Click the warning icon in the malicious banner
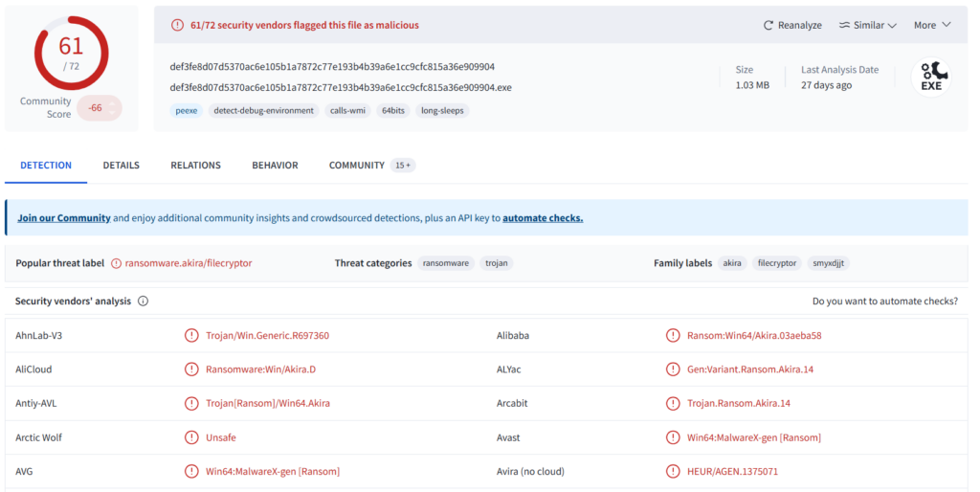980x492 pixels. click(177, 25)
